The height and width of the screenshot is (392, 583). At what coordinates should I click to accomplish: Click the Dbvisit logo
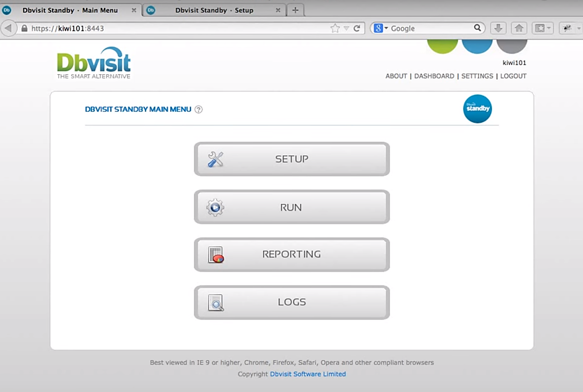tap(94, 63)
